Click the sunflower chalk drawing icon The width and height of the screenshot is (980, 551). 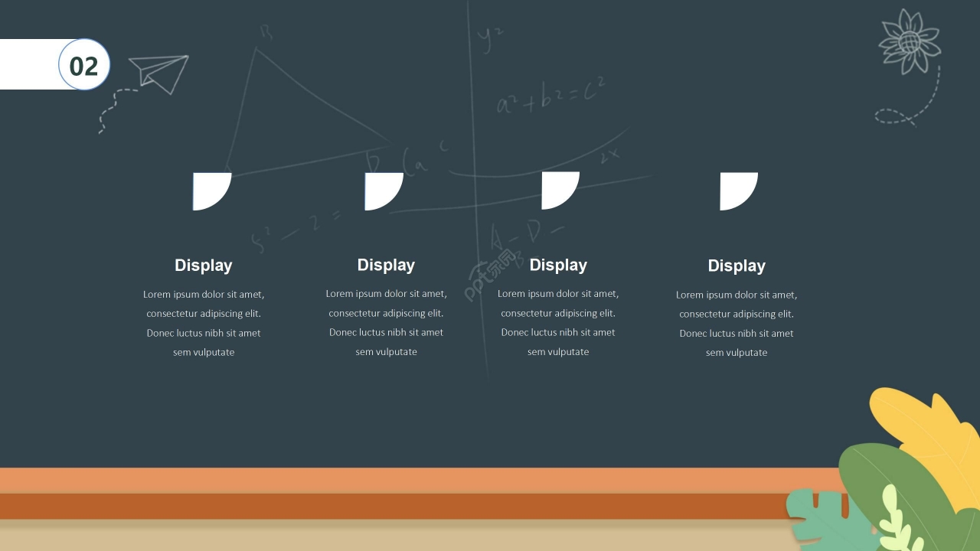click(x=909, y=41)
